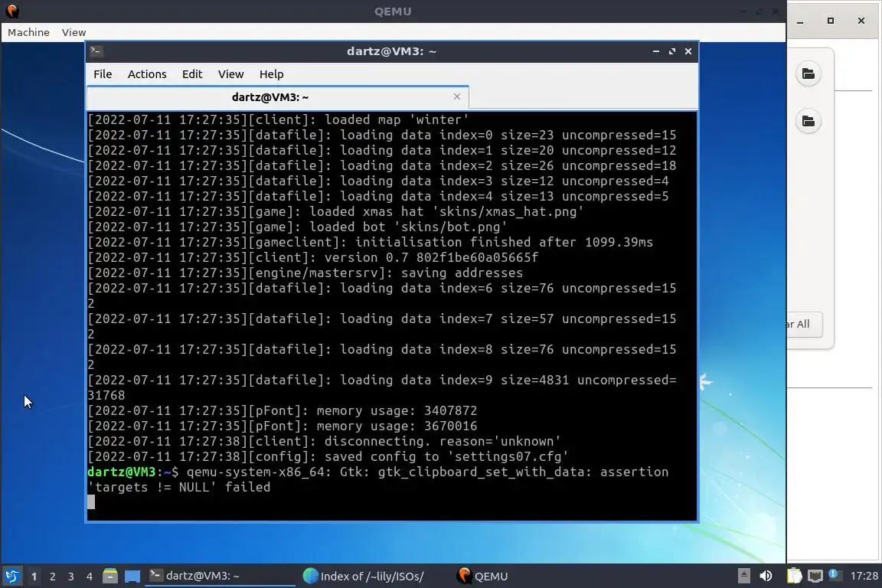882x588 pixels.
Task: Open the lower folder button in the right panel
Action: pyautogui.click(x=808, y=121)
